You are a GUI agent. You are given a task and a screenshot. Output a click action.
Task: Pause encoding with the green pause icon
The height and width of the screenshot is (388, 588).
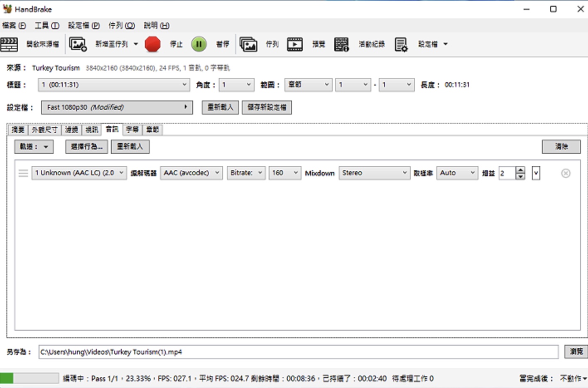(199, 44)
